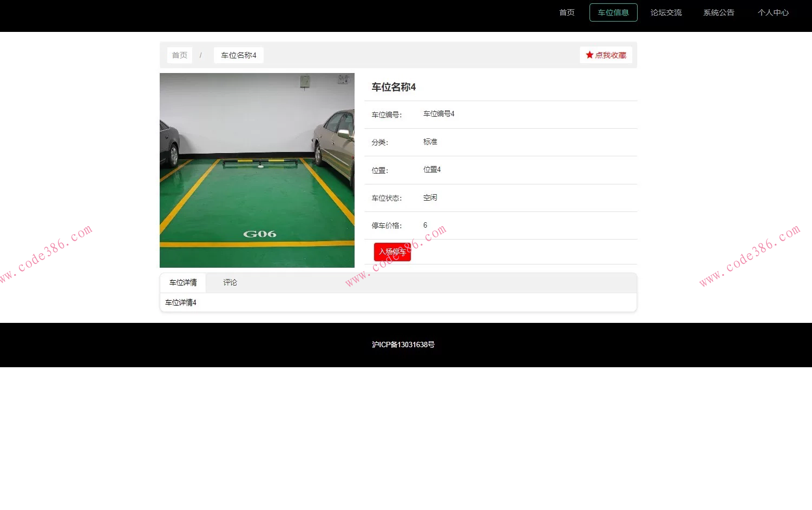The height and width of the screenshot is (510, 812).
Task: Switch to the 评论 tab
Action: point(230,282)
